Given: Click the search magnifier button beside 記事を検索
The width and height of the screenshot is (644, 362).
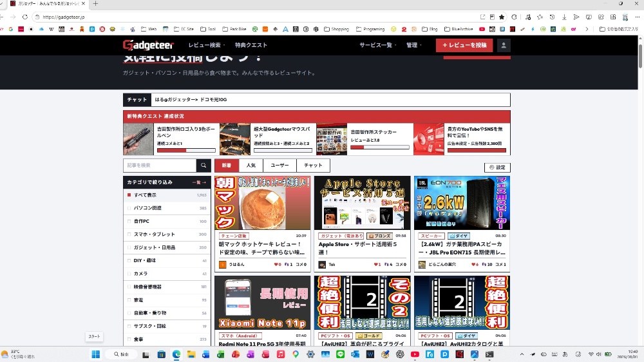Looking at the screenshot, I should [x=204, y=165].
